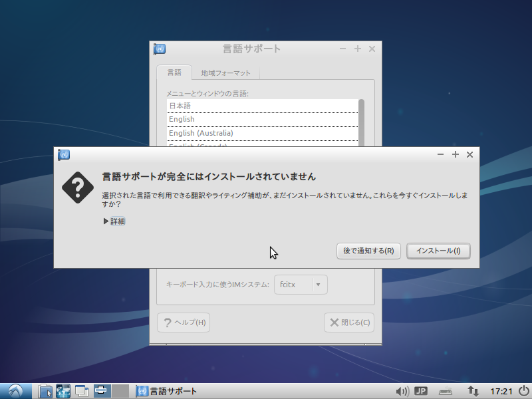Switch to the 地域フォーマット tab
Image resolution: width=532 pixels, height=399 pixels.
(226, 72)
